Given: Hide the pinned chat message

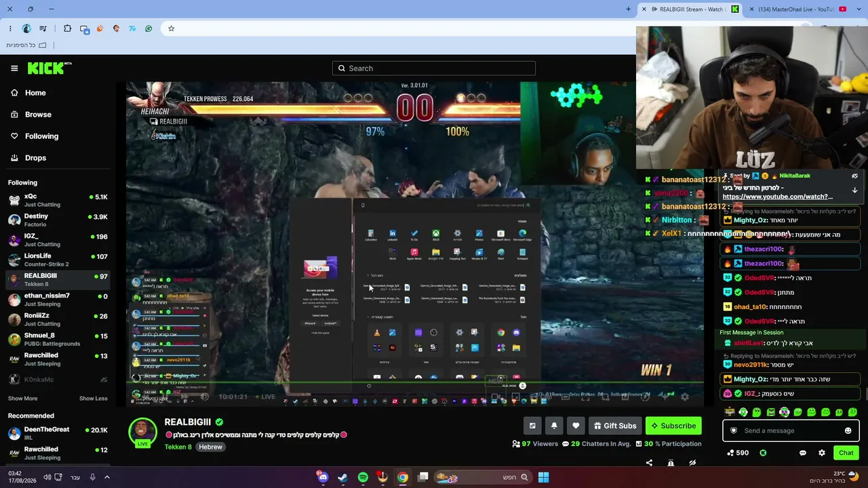Looking at the screenshot, I should click(x=854, y=176).
